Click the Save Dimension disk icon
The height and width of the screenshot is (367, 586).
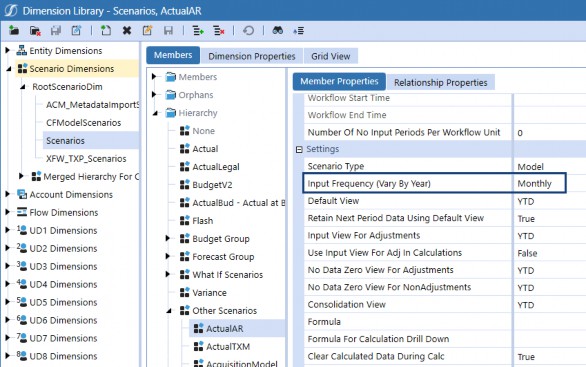click(56, 30)
